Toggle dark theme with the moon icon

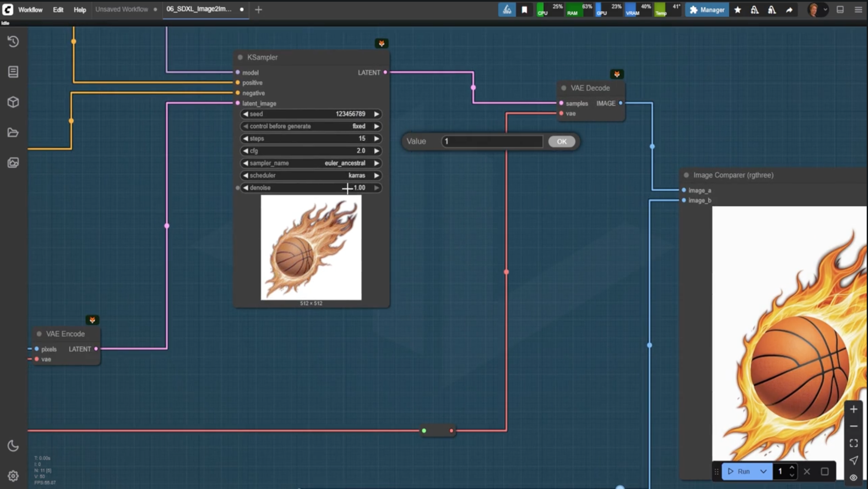pos(13,446)
